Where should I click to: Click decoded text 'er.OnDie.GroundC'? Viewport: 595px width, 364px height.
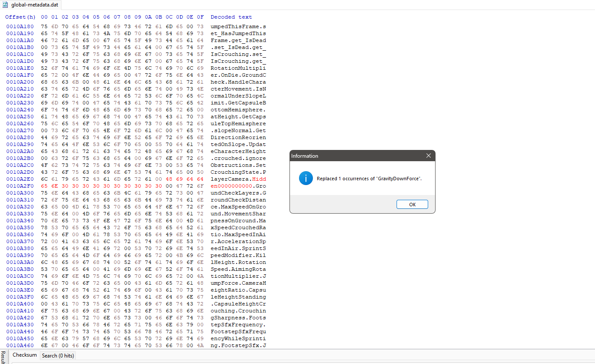click(238, 75)
